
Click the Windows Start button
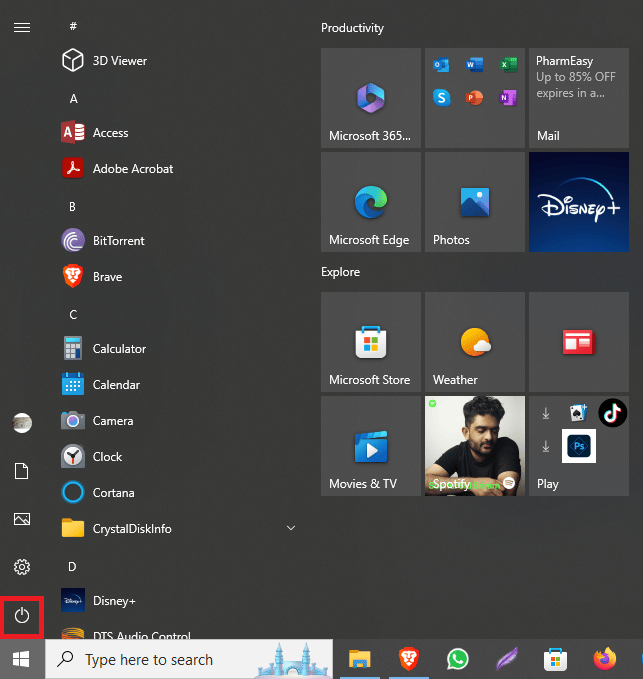[21, 659]
